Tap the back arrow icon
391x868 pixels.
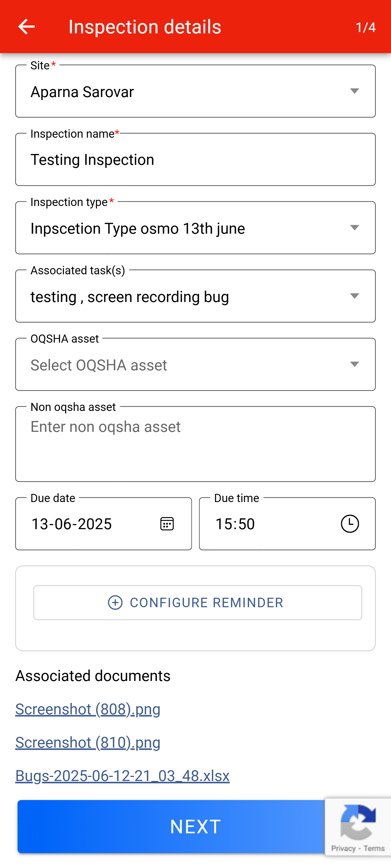(x=26, y=27)
